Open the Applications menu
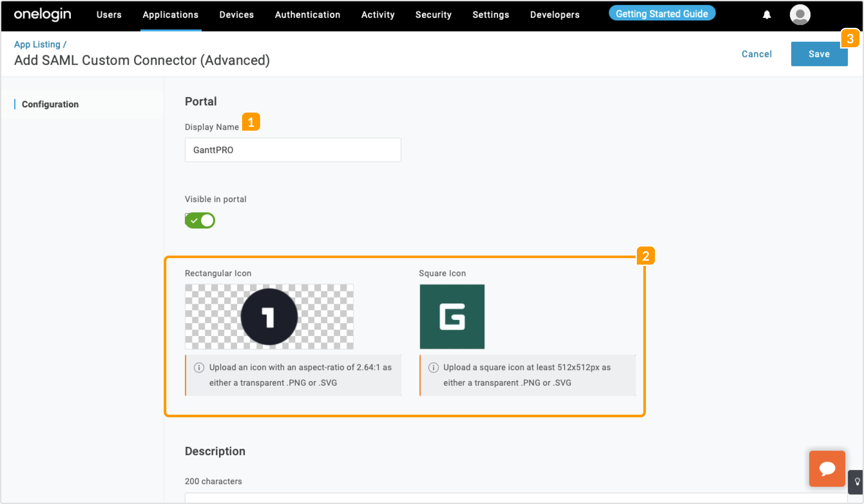The image size is (864, 504). click(171, 15)
